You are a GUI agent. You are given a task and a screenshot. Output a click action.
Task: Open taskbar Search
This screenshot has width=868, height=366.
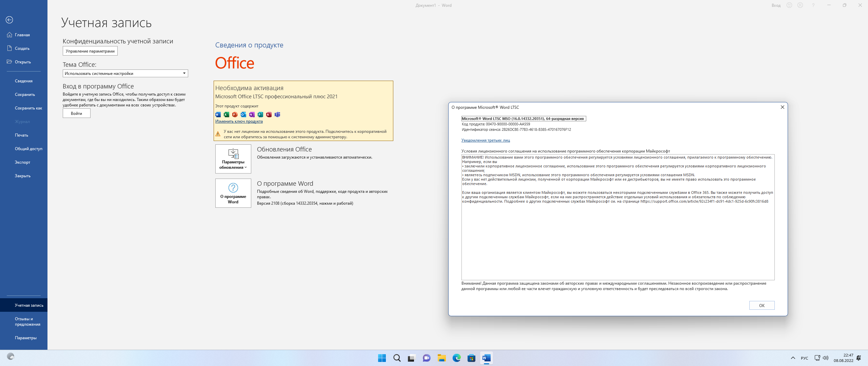point(397,358)
